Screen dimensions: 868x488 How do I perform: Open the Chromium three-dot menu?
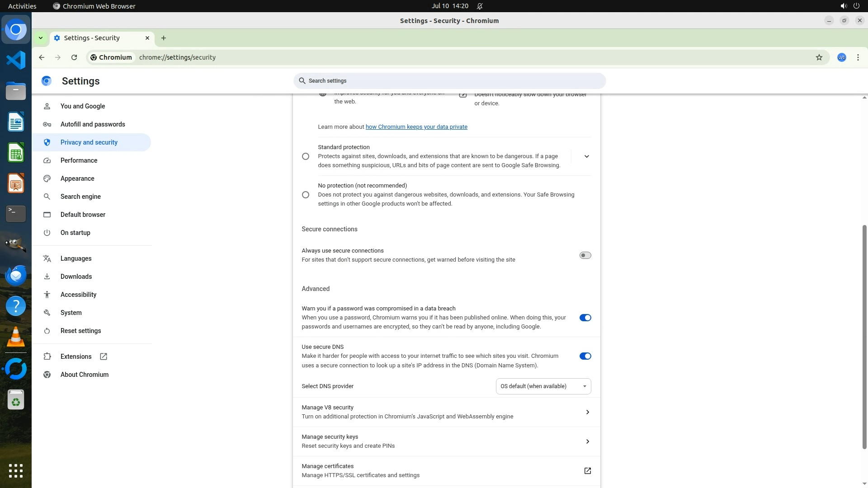pos(858,57)
